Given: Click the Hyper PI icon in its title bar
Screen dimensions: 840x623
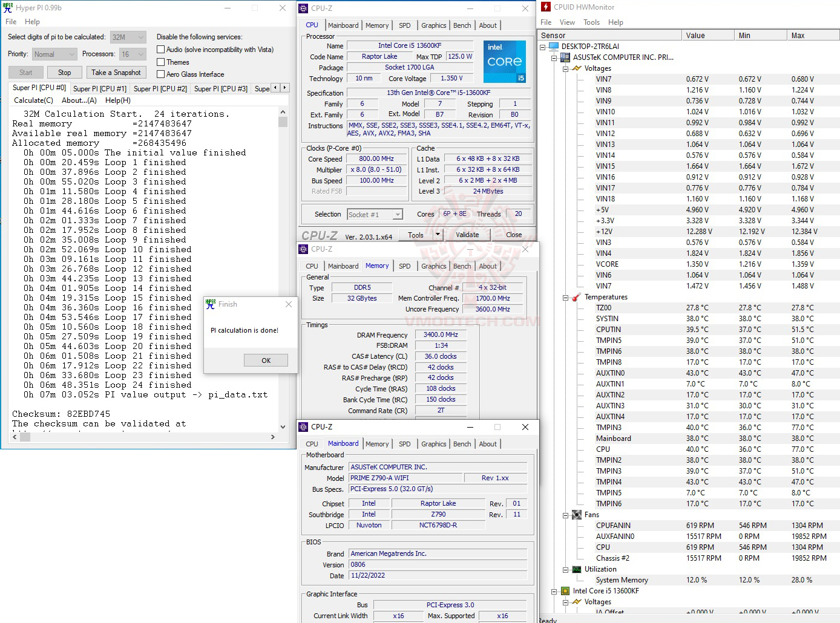Looking at the screenshot, I should click(7, 7).
